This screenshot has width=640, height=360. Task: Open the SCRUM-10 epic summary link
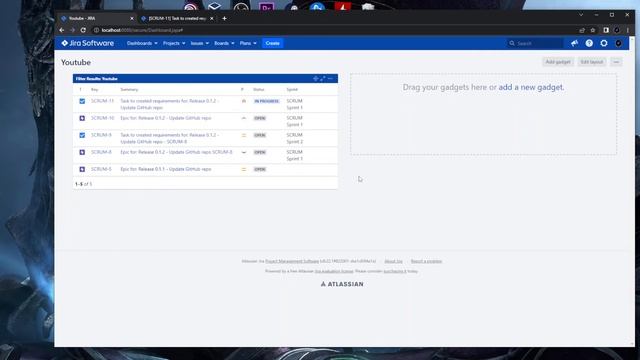[166, 118]
